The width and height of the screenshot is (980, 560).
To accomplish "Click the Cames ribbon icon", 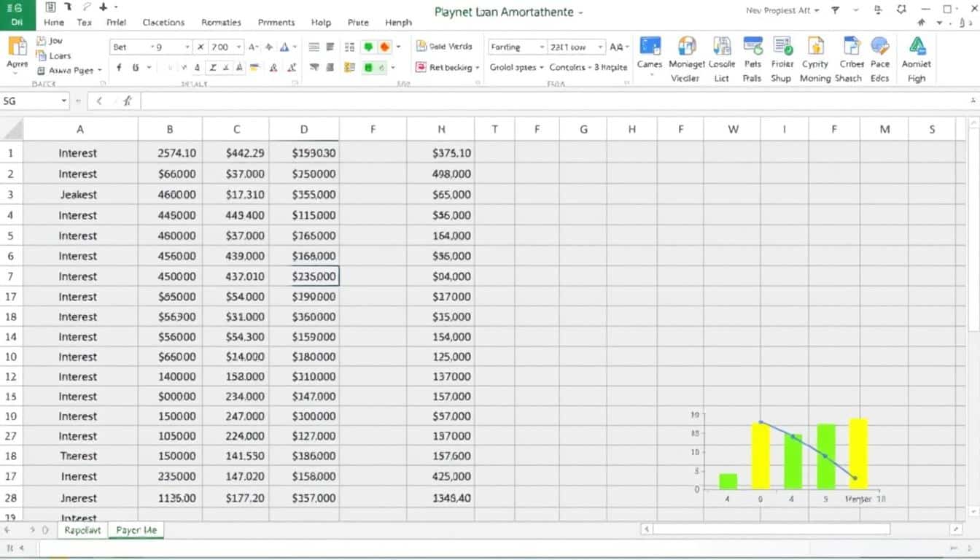I will click(650, 46).
